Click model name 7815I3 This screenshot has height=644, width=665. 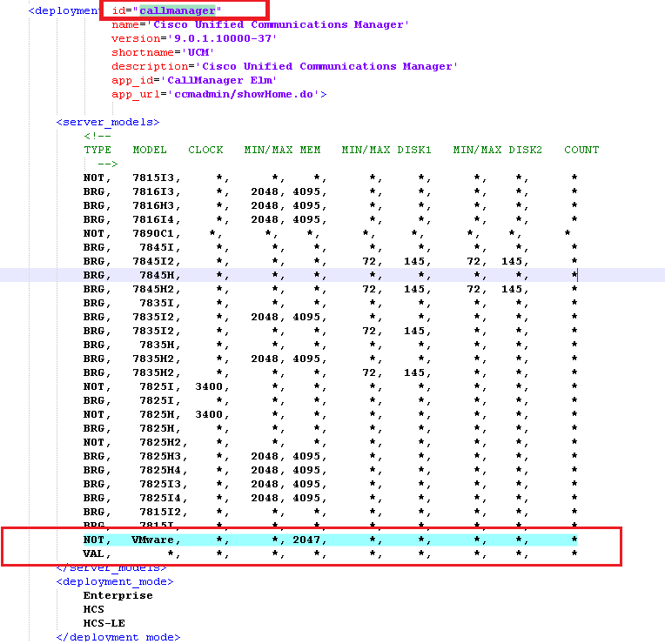pos(153,178)
